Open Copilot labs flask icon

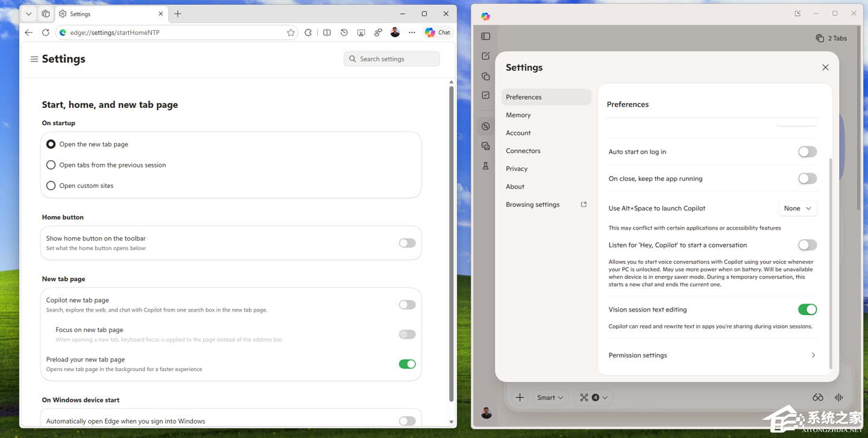tap(486, 166)
